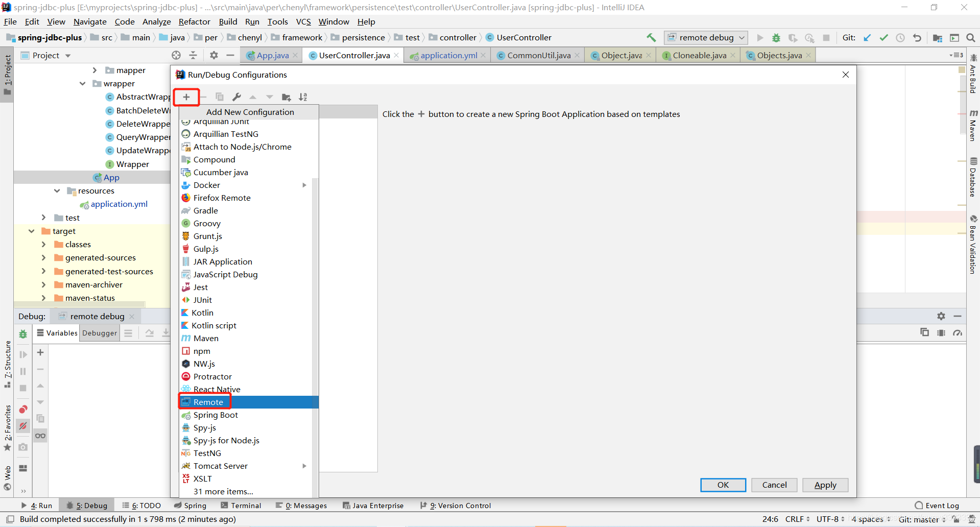Click the Rerun debug bug icon in Debug panel

[23, 334]
